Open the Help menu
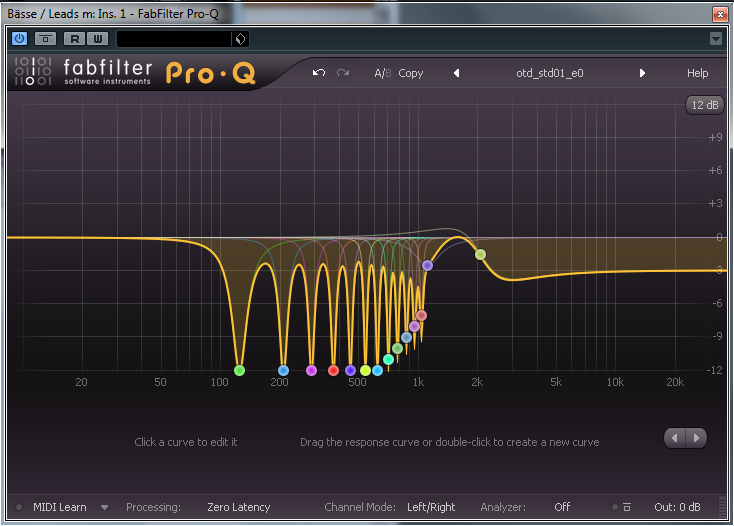 [697, 73]
